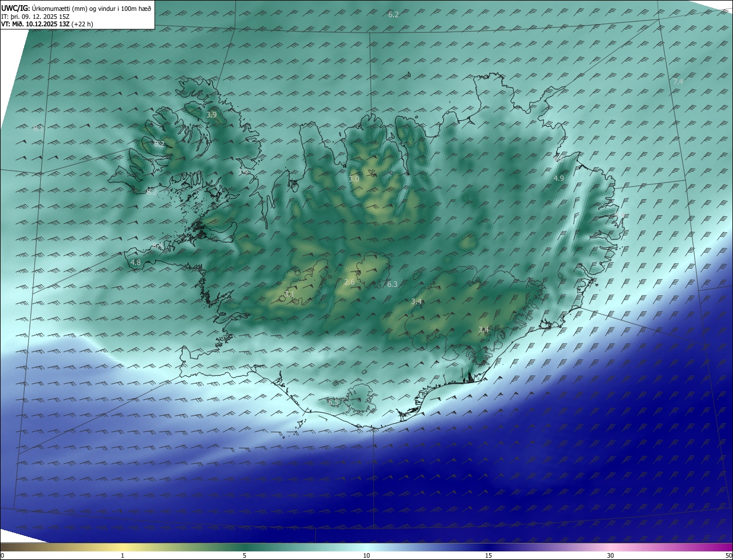733x560 pixels.
Task: Click the 4.9 value label on the map
Action: point(558,178)
